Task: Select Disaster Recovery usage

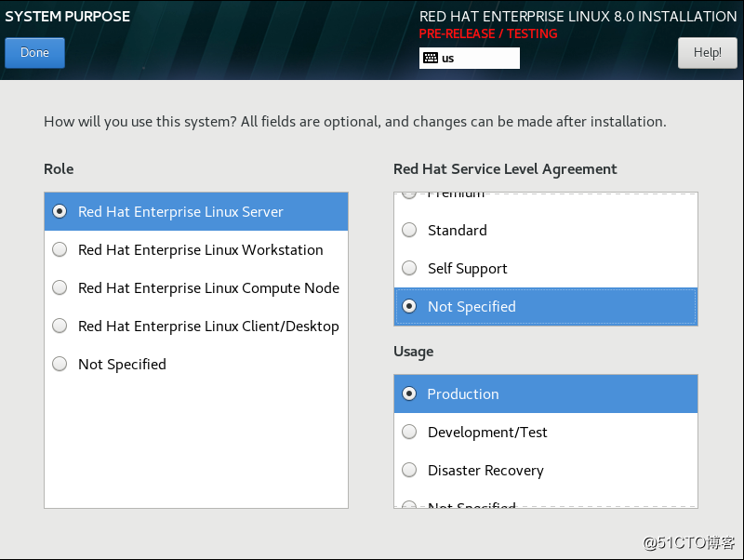Action: click(x=546, y=471)
